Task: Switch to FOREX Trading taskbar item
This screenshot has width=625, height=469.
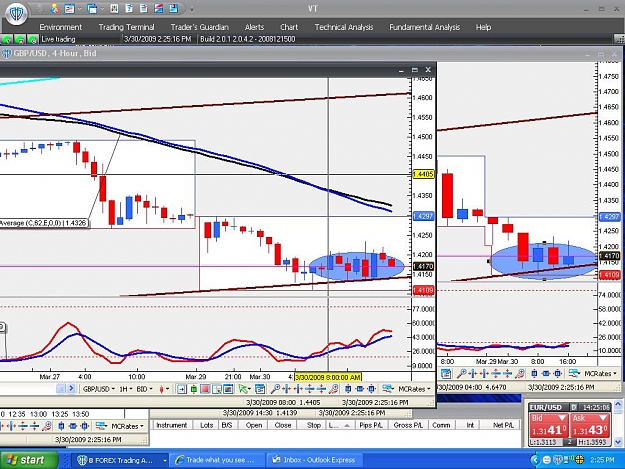Action: (x=119, y=460)
